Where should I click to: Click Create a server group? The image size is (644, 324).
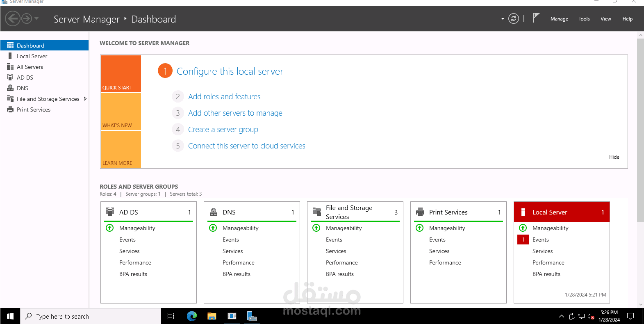pos(223,130)
